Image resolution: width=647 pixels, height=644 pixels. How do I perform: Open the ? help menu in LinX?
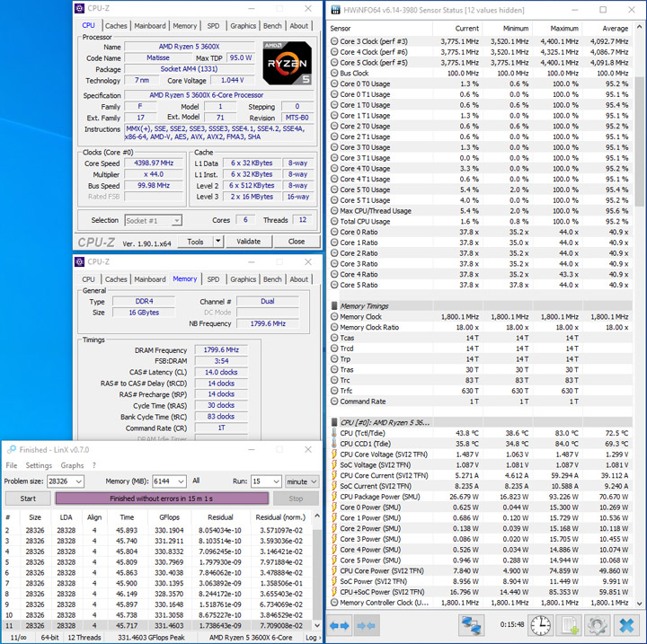click(x=94, y=465)
